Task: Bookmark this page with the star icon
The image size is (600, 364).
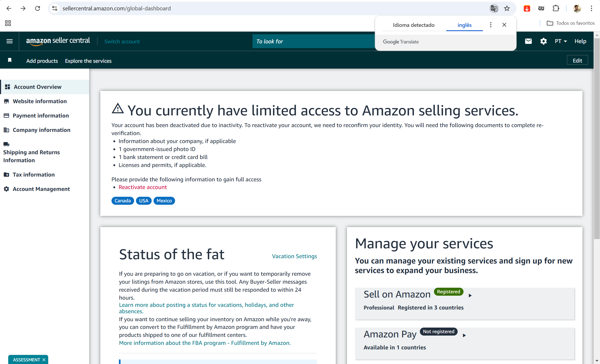Action: (x=507, y=9)
